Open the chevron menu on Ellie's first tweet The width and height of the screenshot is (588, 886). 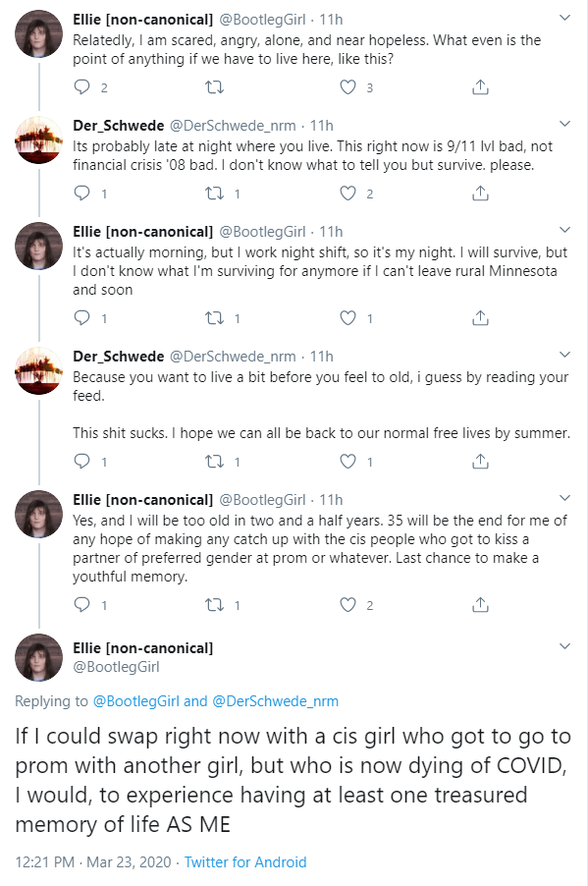(x=564, y=18)
